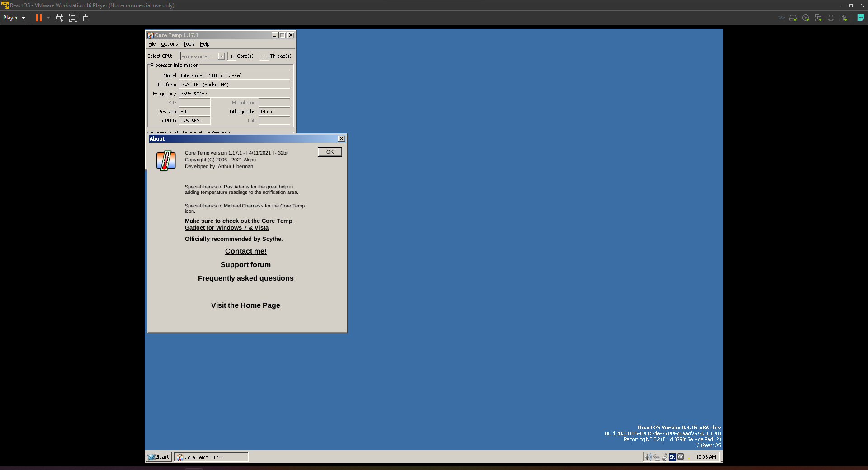Toggle fullscreen mode in VMware toolbar
868x470 pixels.
coord(73,17)
